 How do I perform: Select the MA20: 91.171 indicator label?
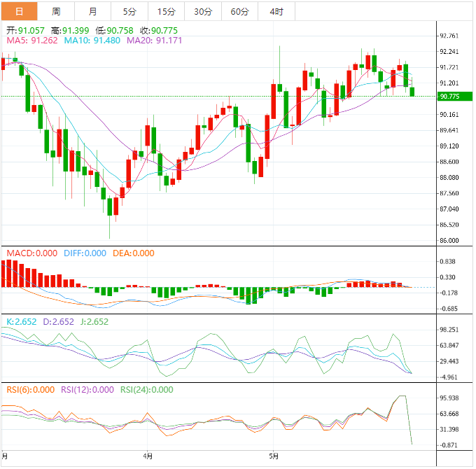click(x=155, y=41)
